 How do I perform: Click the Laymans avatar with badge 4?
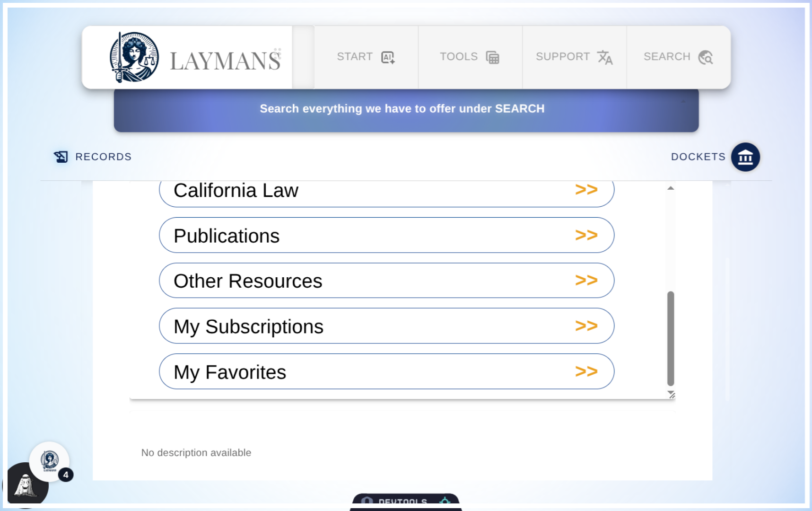pos(50,461)
